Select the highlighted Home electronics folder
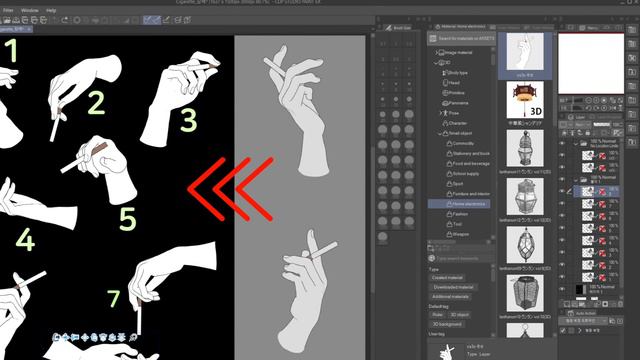This screenshot has height=360, width=640. pos(459,204)
